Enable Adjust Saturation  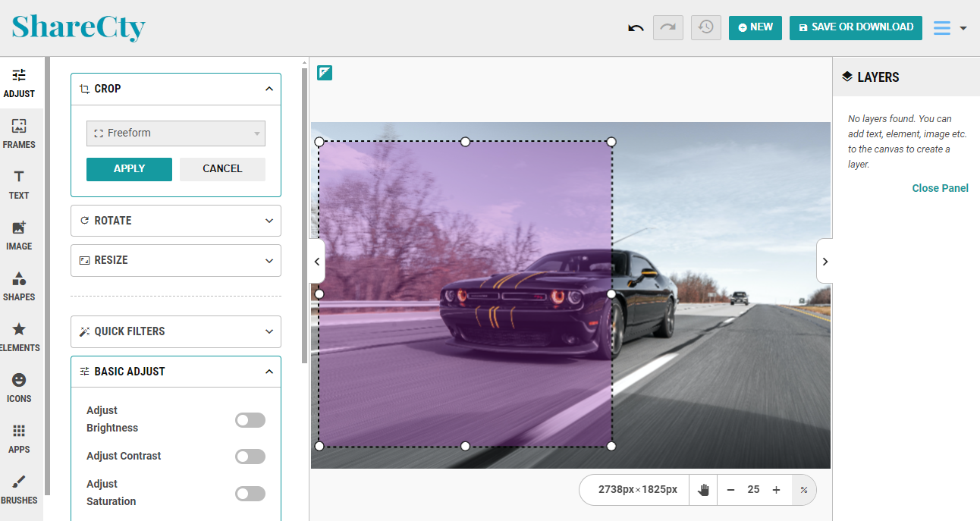coord(250,493)
